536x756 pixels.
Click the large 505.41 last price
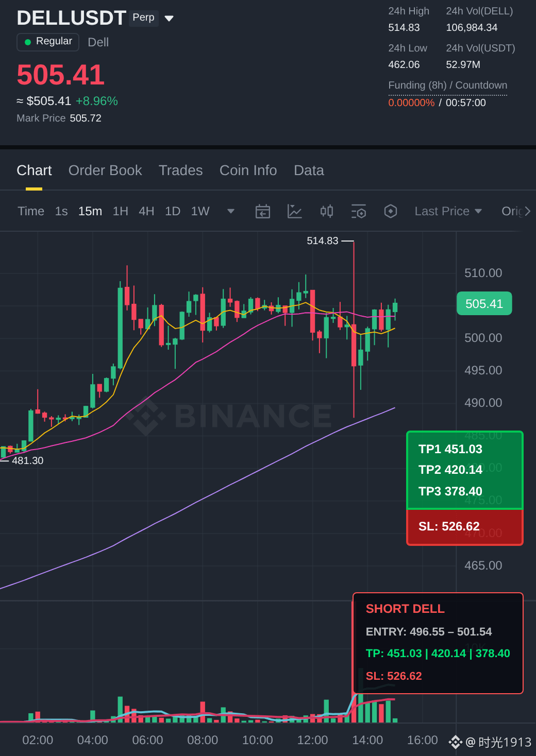[x=61, y=75]
